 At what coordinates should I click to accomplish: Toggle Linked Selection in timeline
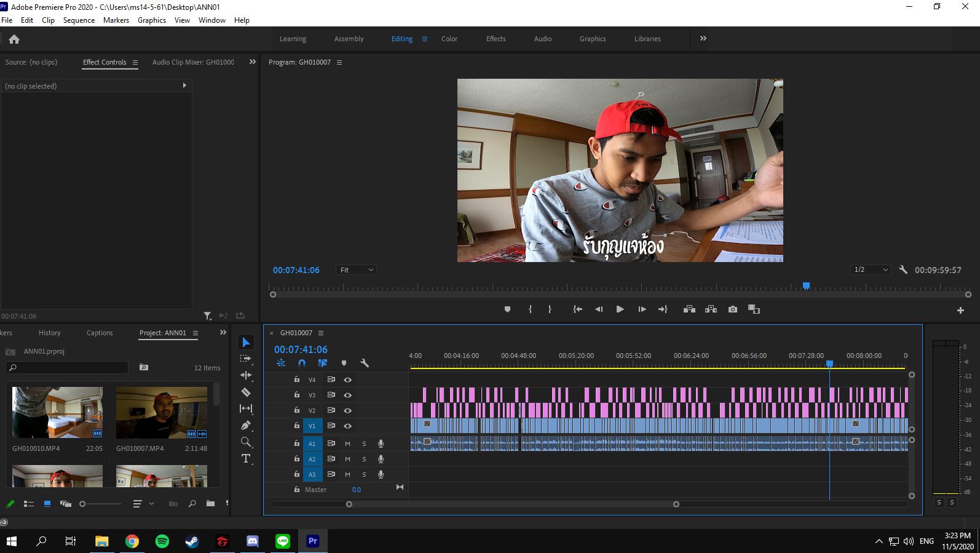[x=323, y=363]
